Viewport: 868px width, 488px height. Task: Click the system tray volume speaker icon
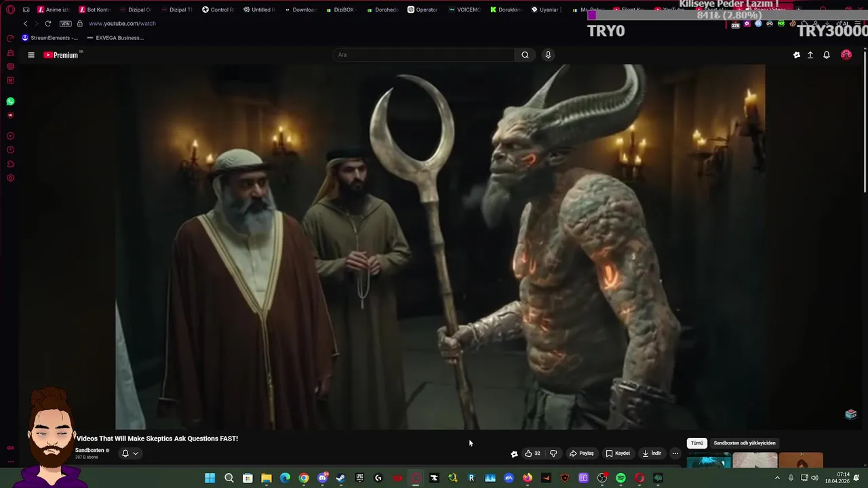pos(814,478)
